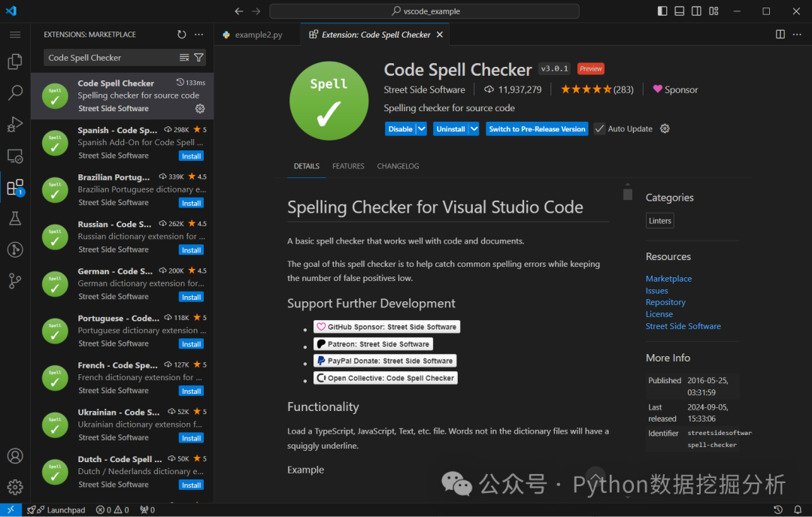Image resolution: width=812 pixels, height=517 pixels.
Task: Click the Linters category tag
Action: tap(660, 220)
